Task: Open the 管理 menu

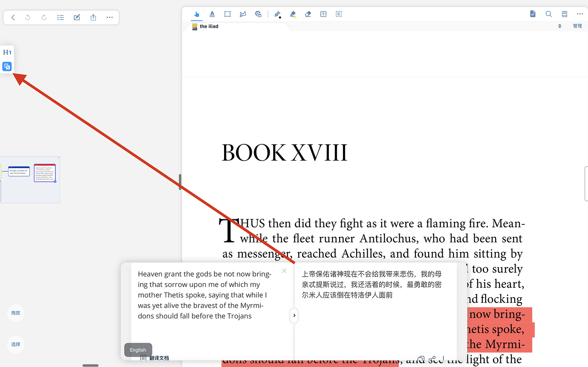Action: 577,26
